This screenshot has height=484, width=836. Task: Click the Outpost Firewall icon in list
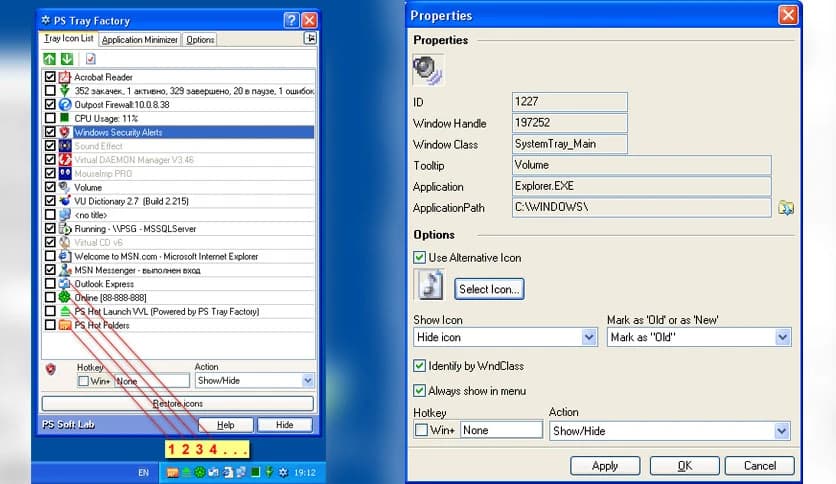65,104
